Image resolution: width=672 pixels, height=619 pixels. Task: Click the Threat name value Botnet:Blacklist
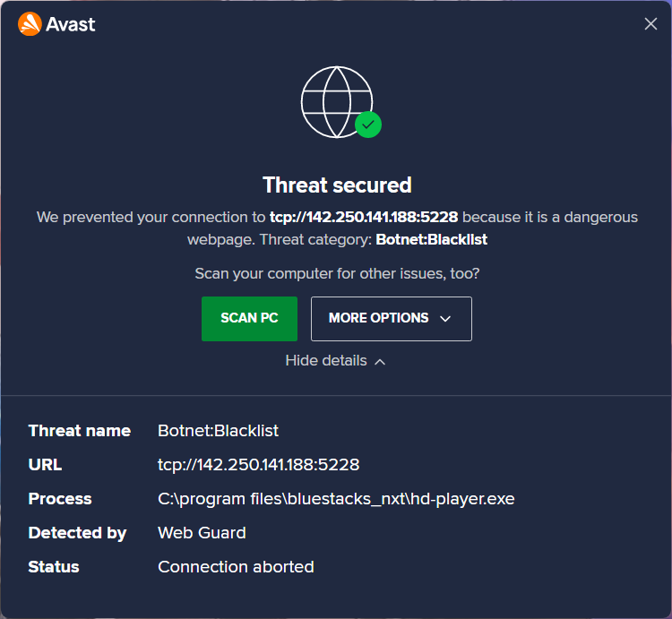click(218, 431)
